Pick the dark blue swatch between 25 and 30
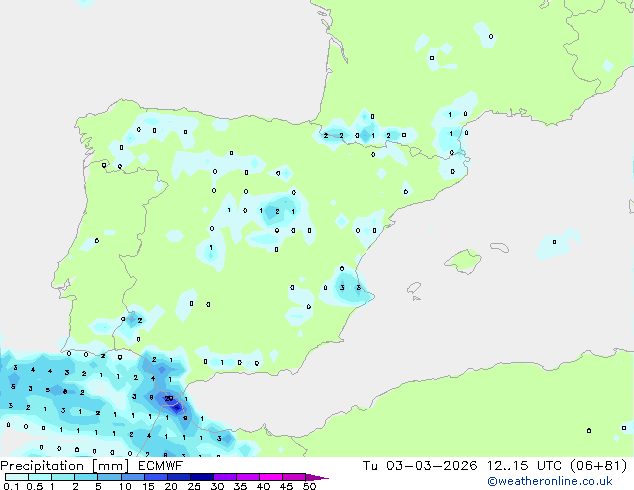Viewport: 634px width, 490px height. (202, 477)
